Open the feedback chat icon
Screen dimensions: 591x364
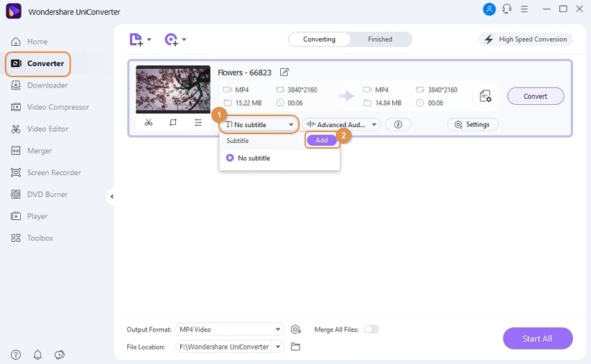click(60, 354)
